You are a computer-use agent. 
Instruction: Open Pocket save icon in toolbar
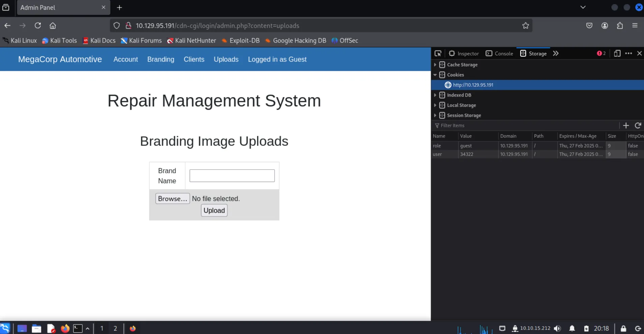point(589,26)
